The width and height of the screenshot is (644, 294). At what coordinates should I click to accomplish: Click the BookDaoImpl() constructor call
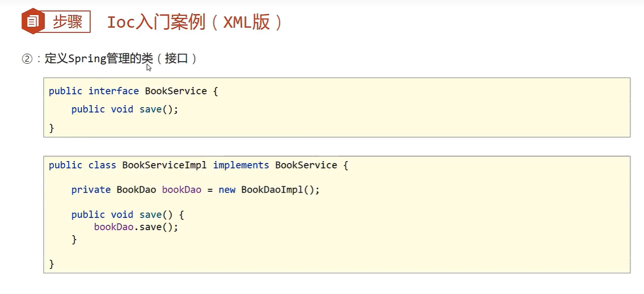(280, 190)
